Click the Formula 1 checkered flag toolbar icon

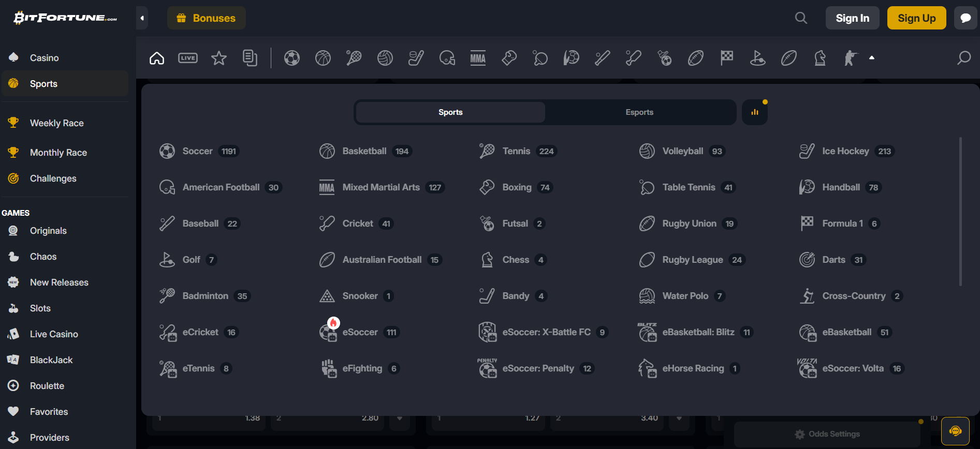tap(727, 58)
